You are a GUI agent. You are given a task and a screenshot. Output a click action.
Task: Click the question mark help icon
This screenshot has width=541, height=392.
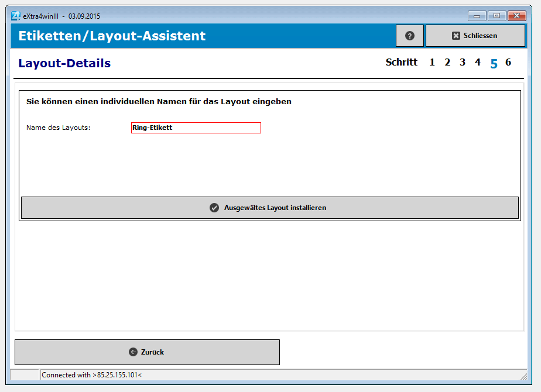tap(410, 36)
